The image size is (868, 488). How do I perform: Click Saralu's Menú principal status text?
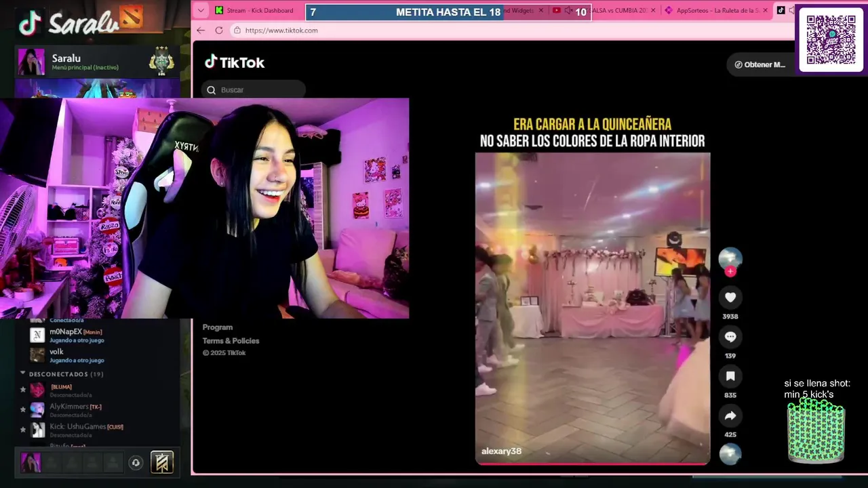[85, 68]
